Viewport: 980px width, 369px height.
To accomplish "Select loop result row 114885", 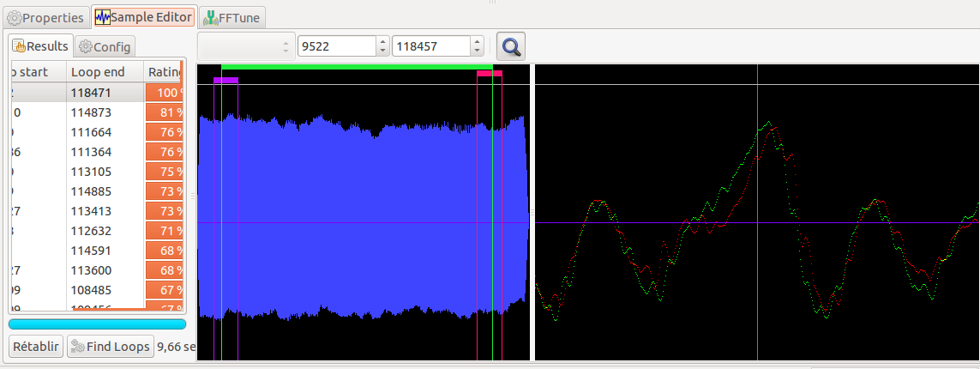I will (97, 191).
